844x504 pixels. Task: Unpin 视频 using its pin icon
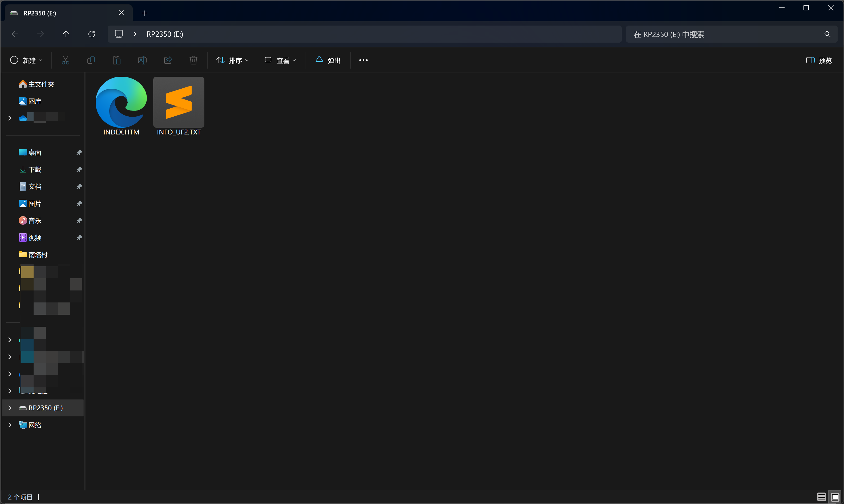pyautogui.click(x=79, y=237)
